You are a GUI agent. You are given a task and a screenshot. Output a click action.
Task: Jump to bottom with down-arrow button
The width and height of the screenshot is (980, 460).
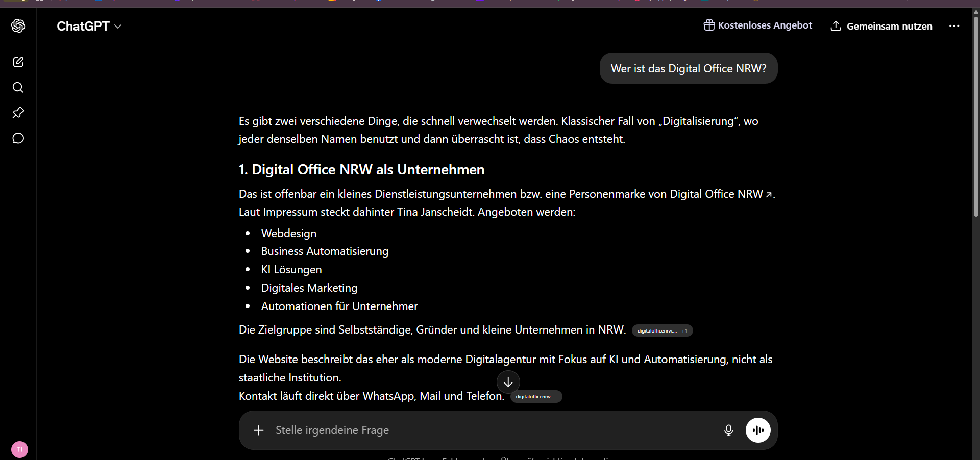click(508, 382)
